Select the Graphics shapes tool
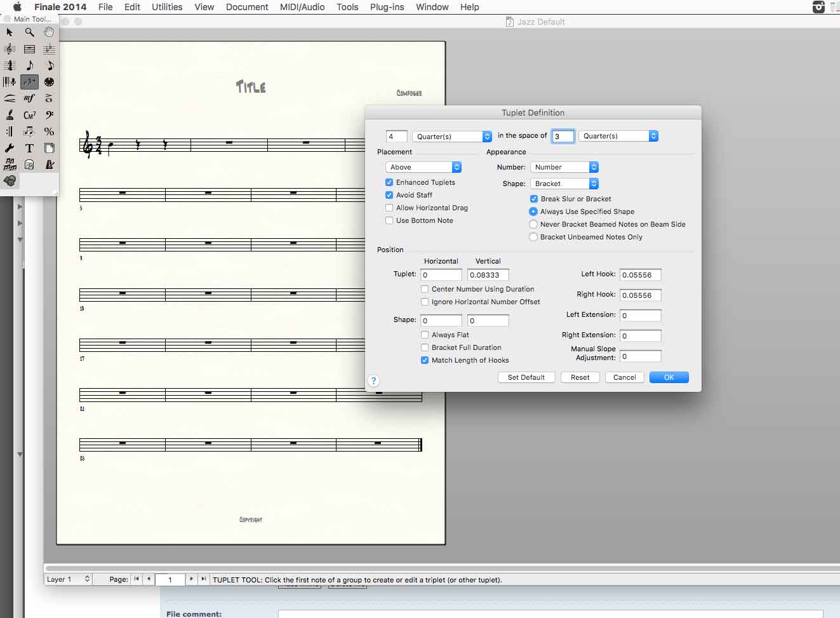The image size is (840, 618). (10, 181)
